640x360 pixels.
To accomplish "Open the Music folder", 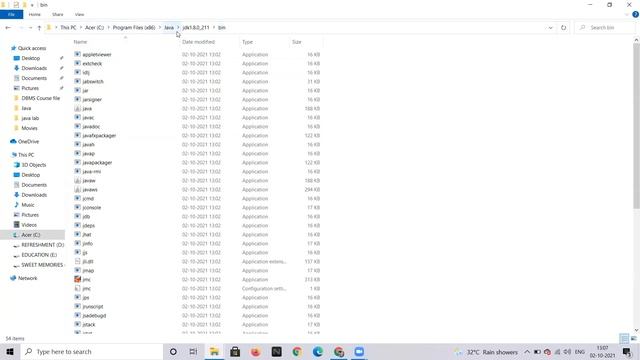I will pyautogui.click(x=28, y=205).
